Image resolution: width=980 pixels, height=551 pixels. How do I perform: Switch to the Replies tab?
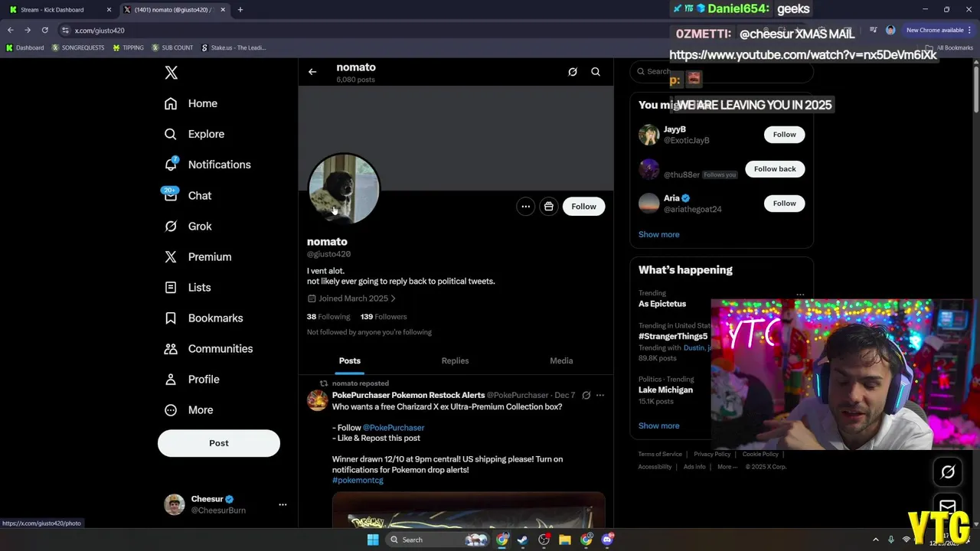pyautogui.click(x=455, y=360)
